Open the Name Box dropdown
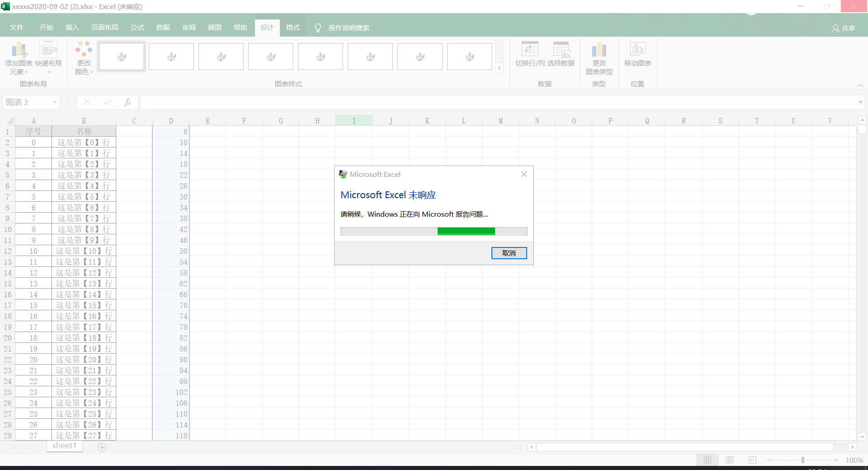Image resolution: width=868 pixels, height=470 pixels. pyautogui.click(x=55, y=102)
